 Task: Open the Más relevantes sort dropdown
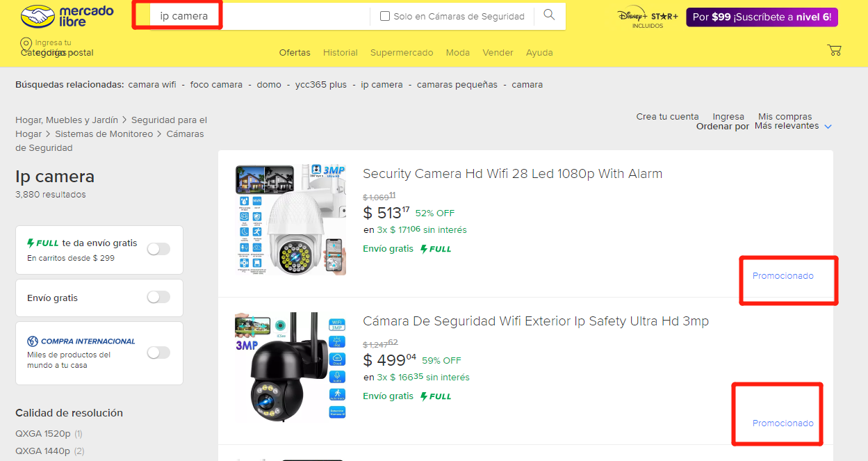792,126
